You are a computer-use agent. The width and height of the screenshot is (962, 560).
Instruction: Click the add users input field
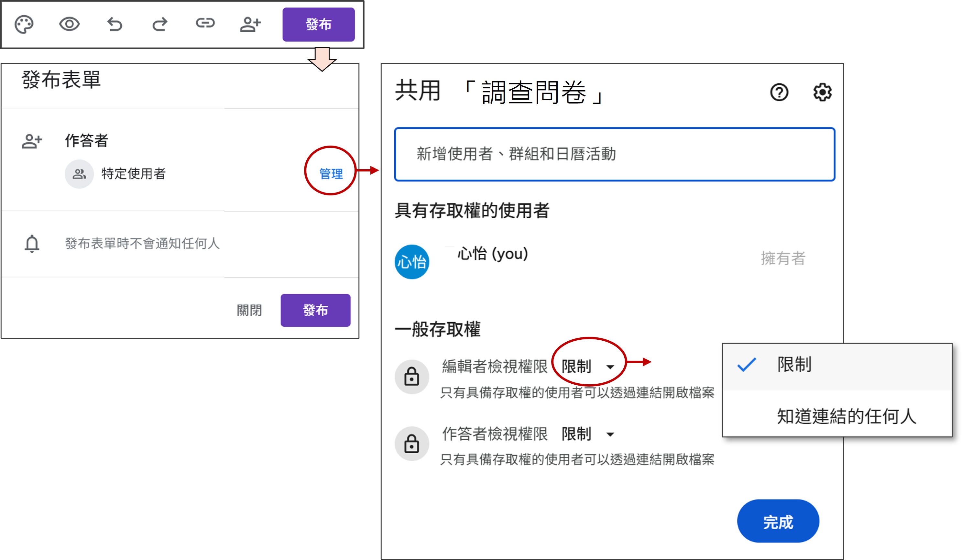(x=614, y=154)
